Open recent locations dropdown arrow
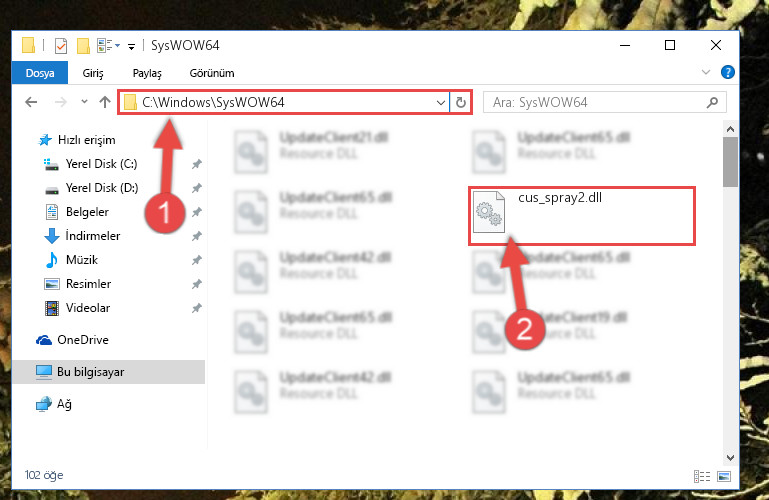 (84, 101)
